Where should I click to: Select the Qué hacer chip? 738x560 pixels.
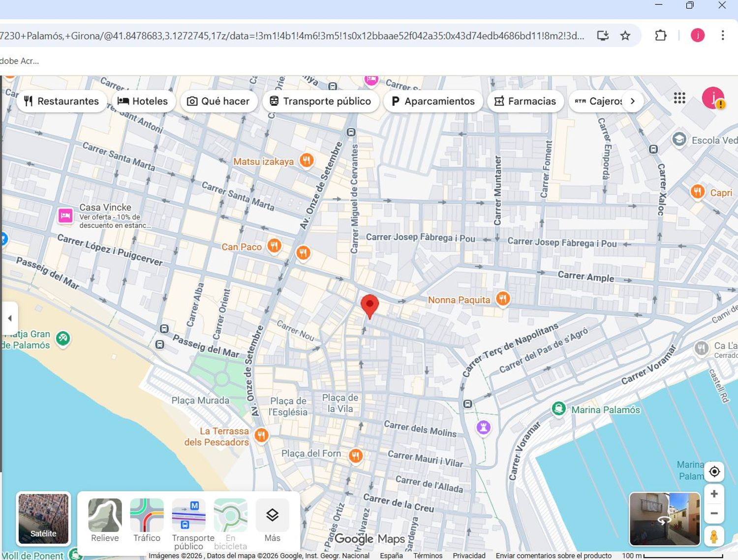(219, 101)
